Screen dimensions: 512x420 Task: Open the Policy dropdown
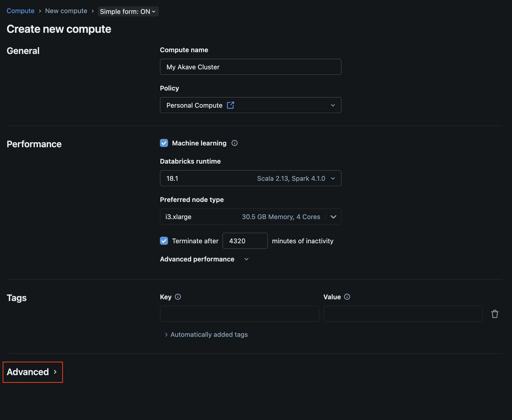click(x=333, y=105)
